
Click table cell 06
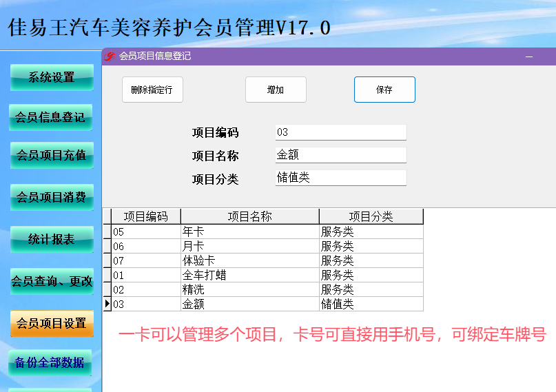click(146, 247)
